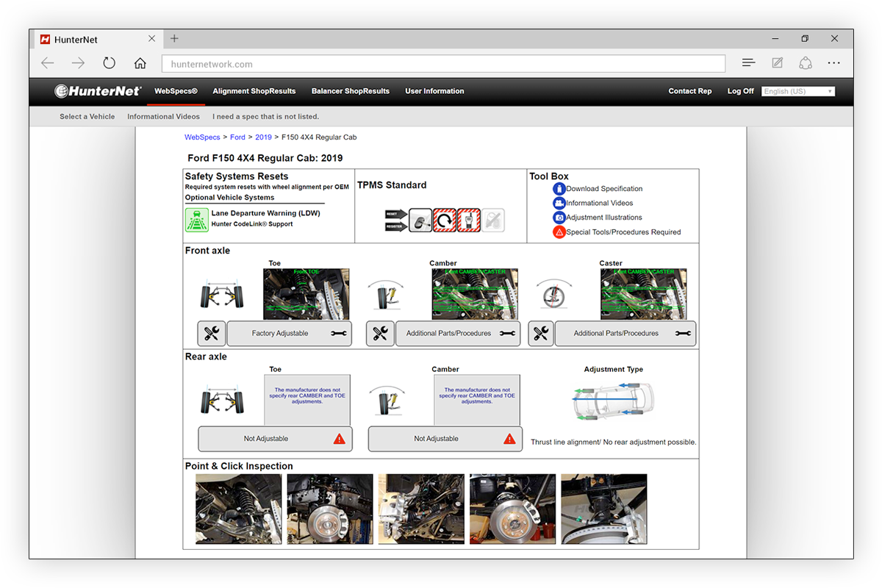Click the Adjustment Illustrations text link
Screen dimensions: 882x588
pyautogui.click(x=604, y=218)
